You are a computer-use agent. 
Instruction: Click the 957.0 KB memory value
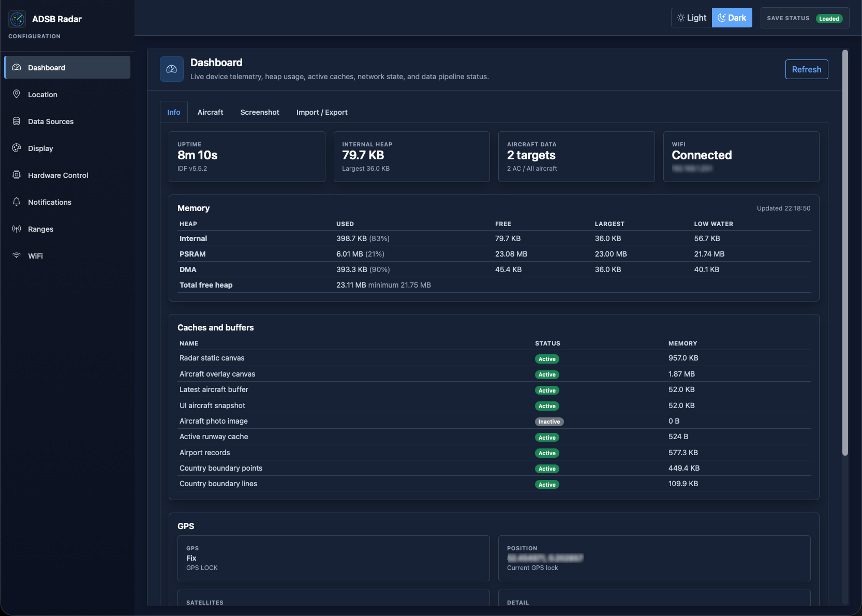683,358
